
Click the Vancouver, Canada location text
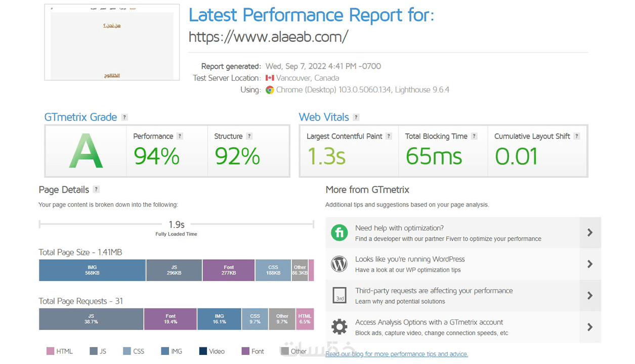pyautogui.click(x=308, y=78)
